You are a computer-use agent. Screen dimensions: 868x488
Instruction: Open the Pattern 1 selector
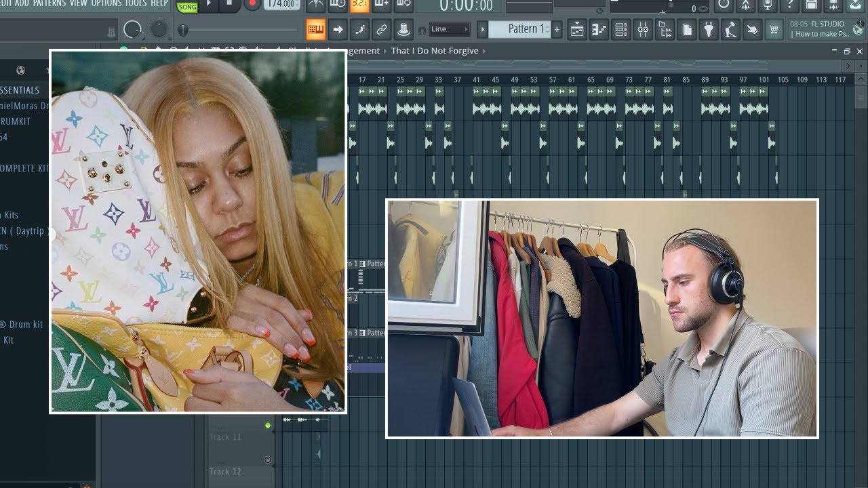519,29
